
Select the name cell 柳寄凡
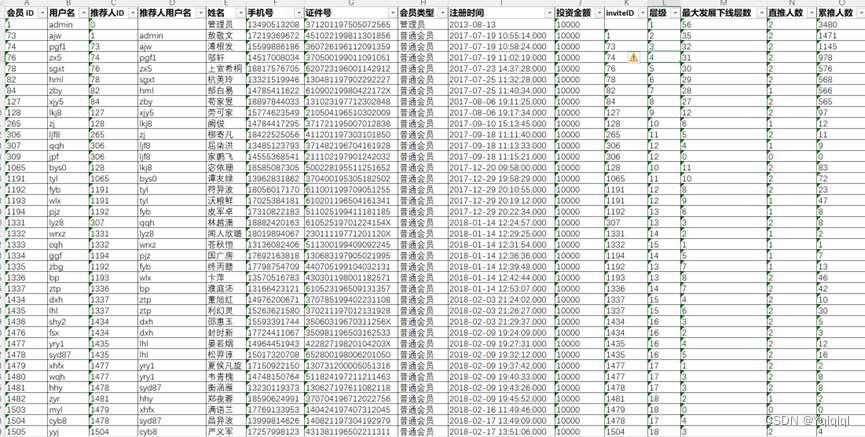pyautogui.click(x=226, y=135)
